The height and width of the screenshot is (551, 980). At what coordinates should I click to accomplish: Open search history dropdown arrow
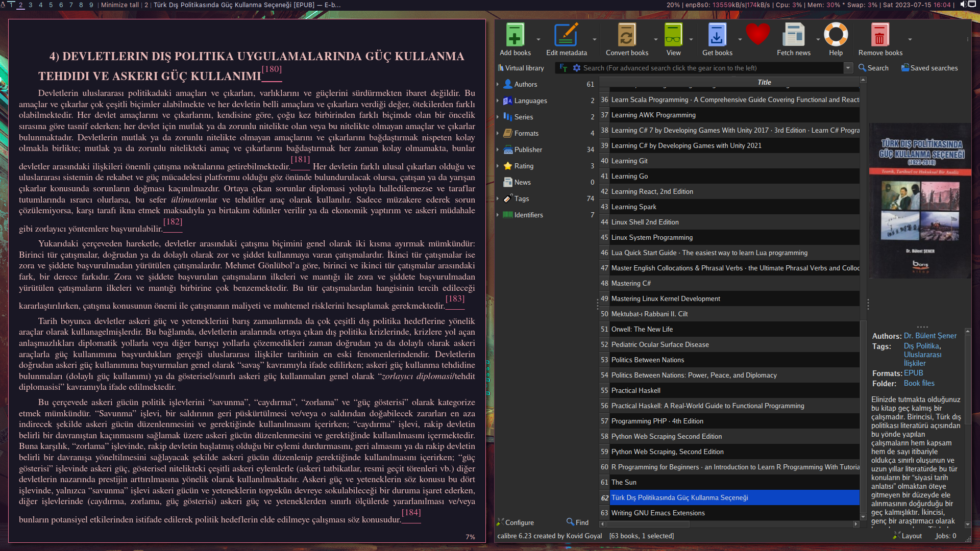[848, 68]
